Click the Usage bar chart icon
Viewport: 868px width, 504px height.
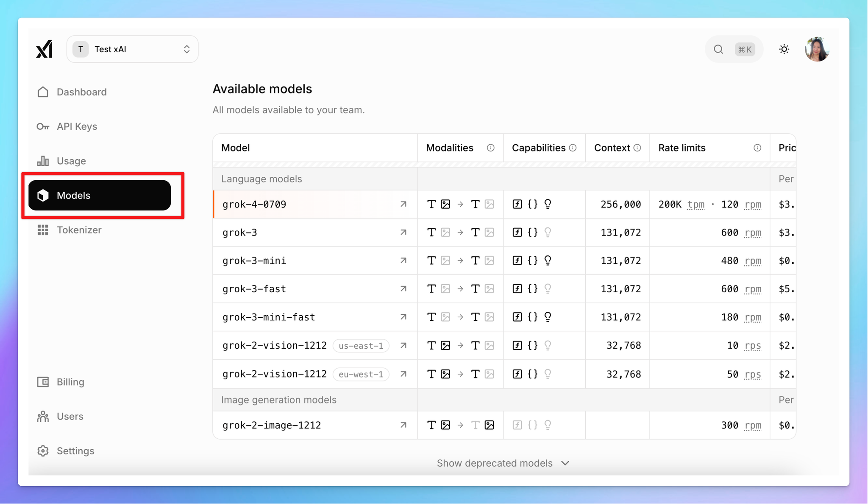pyautogui.click(x=43, y=161)
